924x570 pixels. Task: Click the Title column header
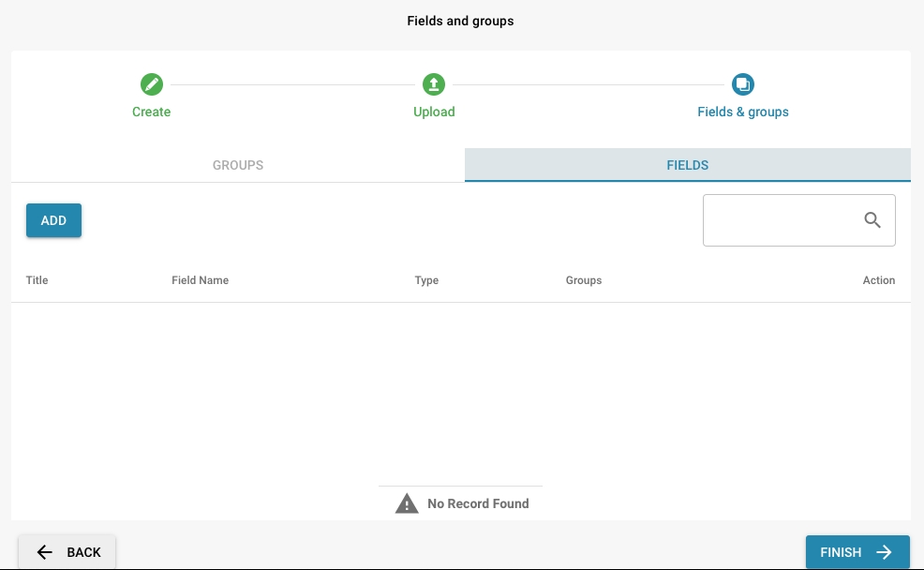click(37, 280)
